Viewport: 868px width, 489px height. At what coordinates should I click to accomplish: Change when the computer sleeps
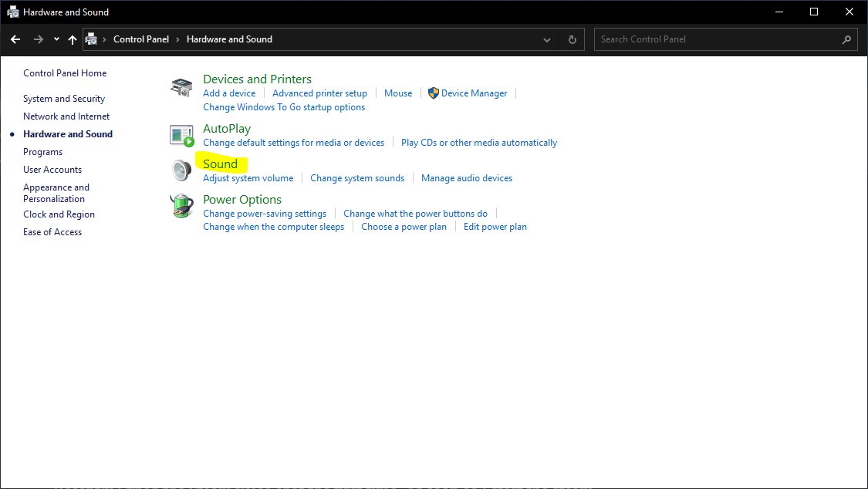(273, 227)
